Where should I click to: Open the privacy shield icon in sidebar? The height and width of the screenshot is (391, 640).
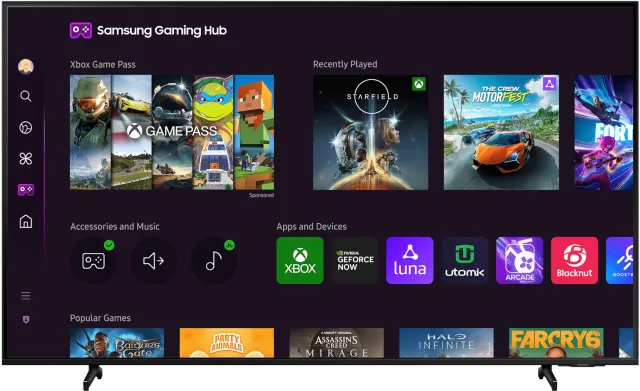(x=26, y=319)
